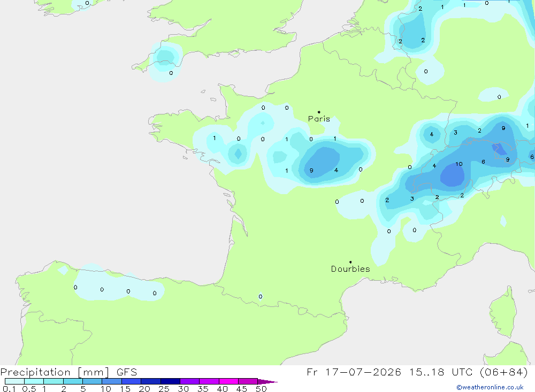Click the "(06+84)" forecast run text
This screenshot has width=535, height=392.
(x=504, y=372)
